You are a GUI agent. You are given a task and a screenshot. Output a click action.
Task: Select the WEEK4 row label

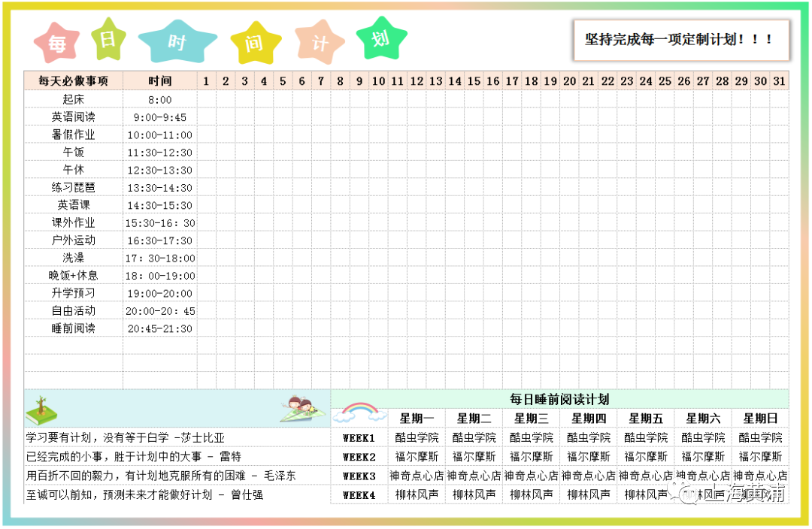359,495
